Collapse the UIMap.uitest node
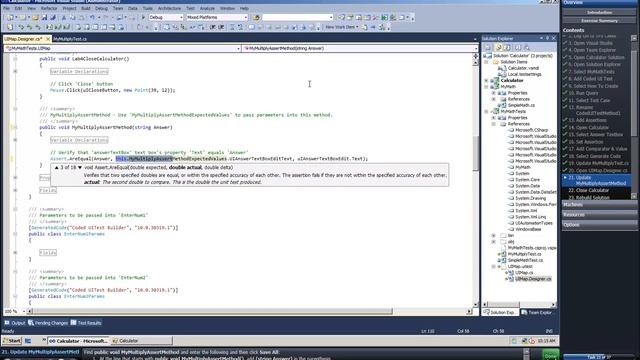The height and width of the screenshot is (360, 640). pyautogui.click(x=493, y=267)
